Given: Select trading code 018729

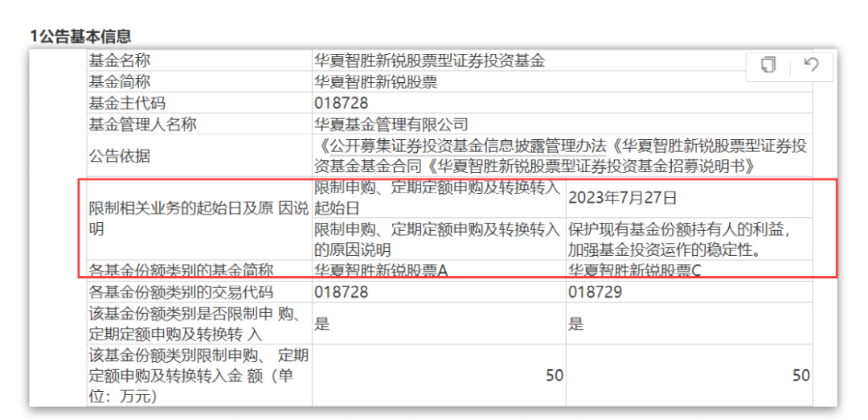Looking at the screenshot, I should coord(595,293).
